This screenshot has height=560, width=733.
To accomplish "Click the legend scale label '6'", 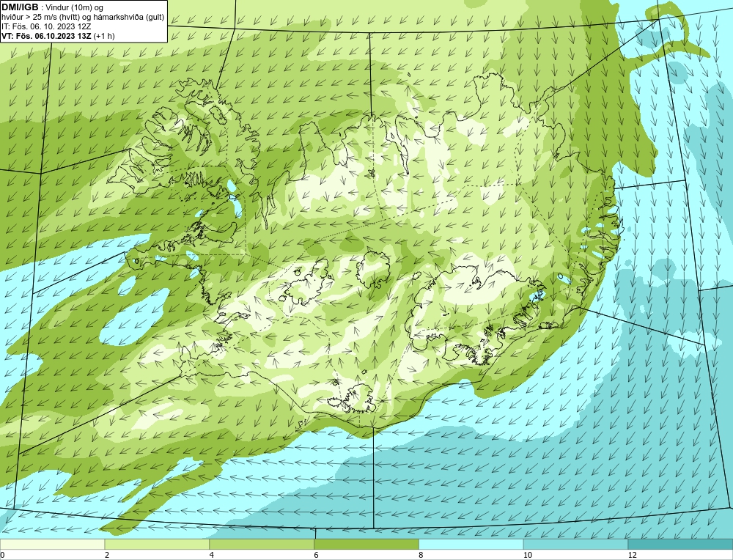I will pyautogui.click(x=317, y=555).
